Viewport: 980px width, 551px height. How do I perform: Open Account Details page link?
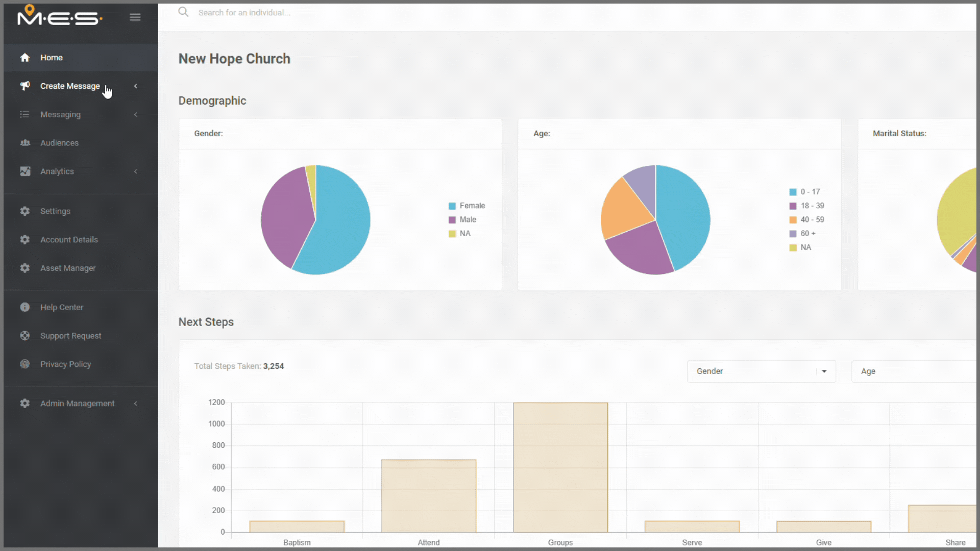coord(69,240)
